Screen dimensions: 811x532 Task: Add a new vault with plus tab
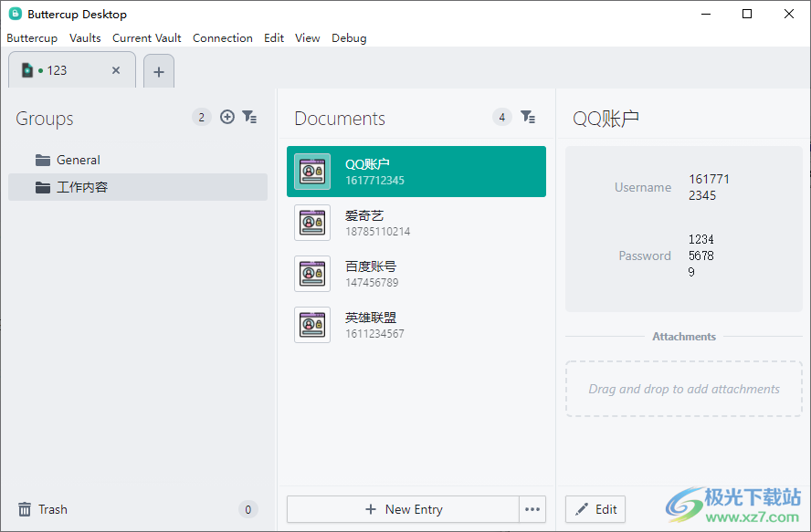(x=159, y=72)
